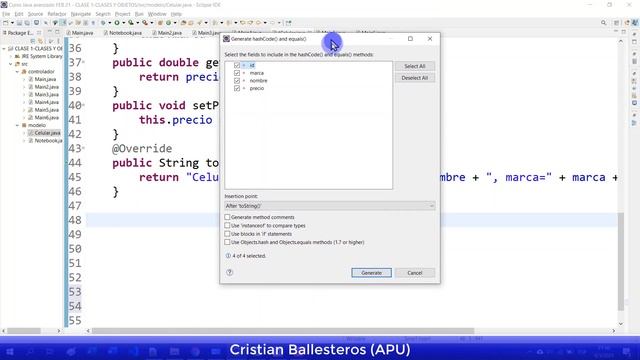
Task: Collapse code fold at line 37
Action: (84, 62)
